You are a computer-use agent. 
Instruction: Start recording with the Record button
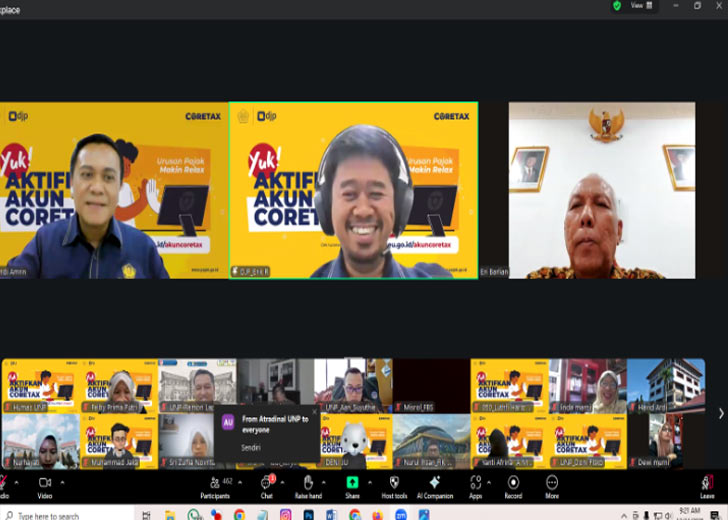tap(513, 485)
